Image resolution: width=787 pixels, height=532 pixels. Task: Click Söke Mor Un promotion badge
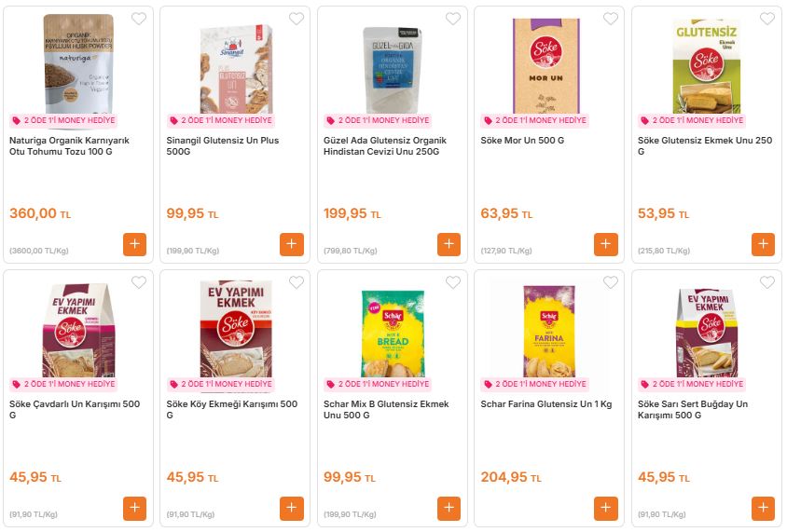coord(534,120)
